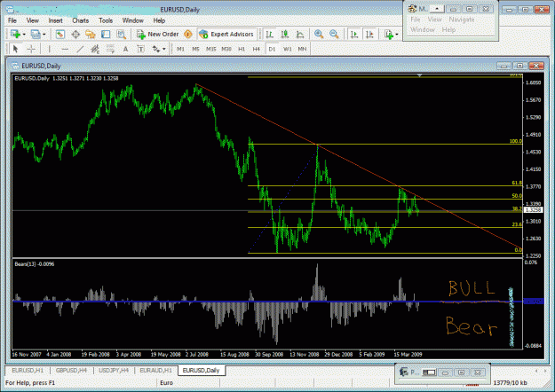This screenshot has width=555, height=392.
Task: Open the Indicators list icon
Action: coord(389,35)
